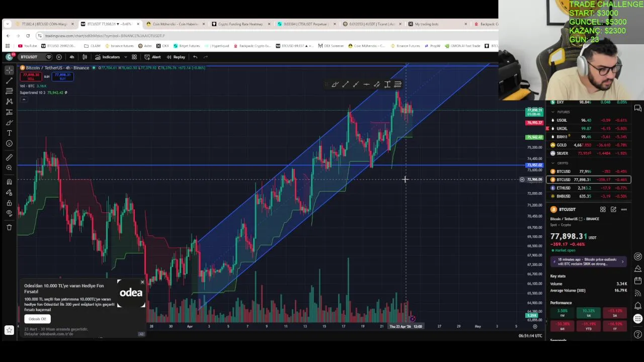Undo the last chart action
The image size is (644, 362).
pyautogui.click(x=195, y=57)
